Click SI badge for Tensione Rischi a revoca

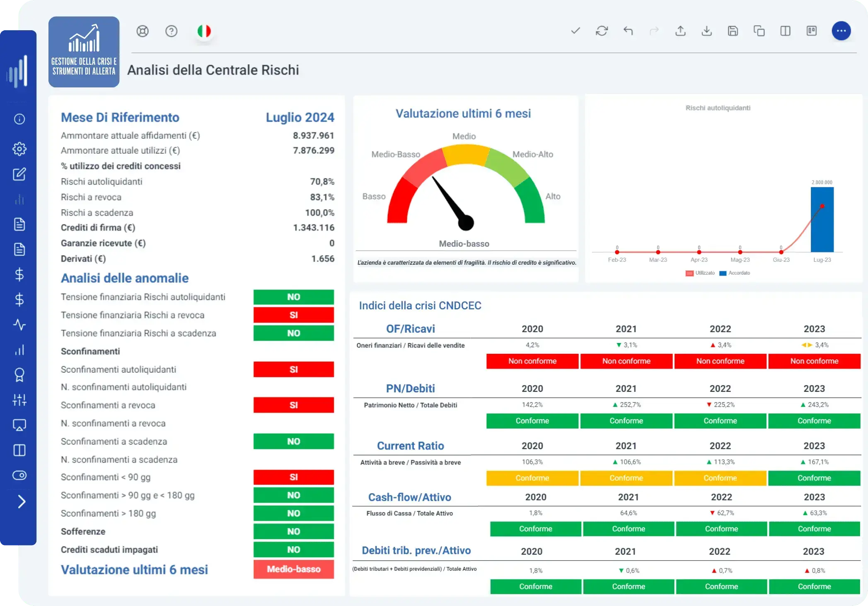point(294,315)
